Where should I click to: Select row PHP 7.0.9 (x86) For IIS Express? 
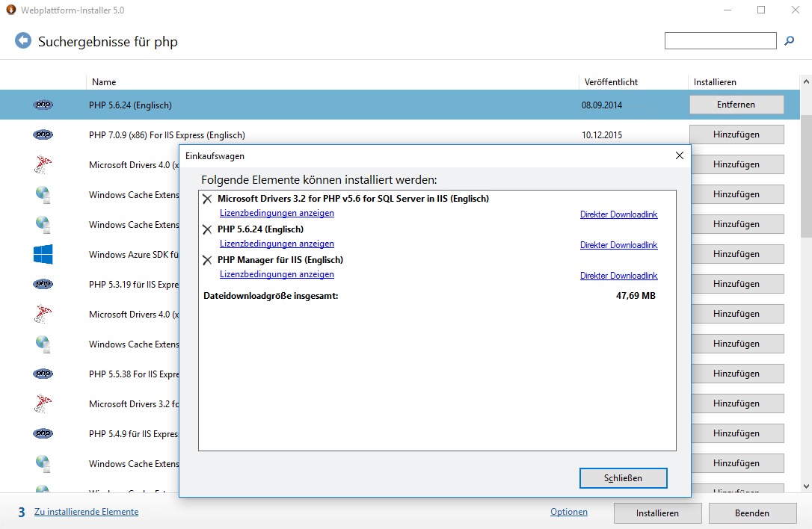click(x=400, y=134)
